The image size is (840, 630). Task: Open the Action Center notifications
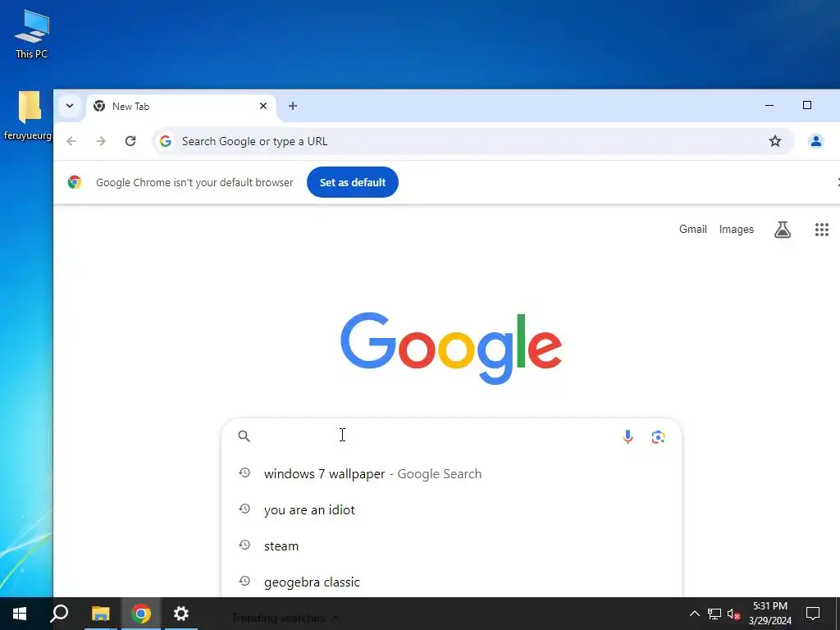813,614
